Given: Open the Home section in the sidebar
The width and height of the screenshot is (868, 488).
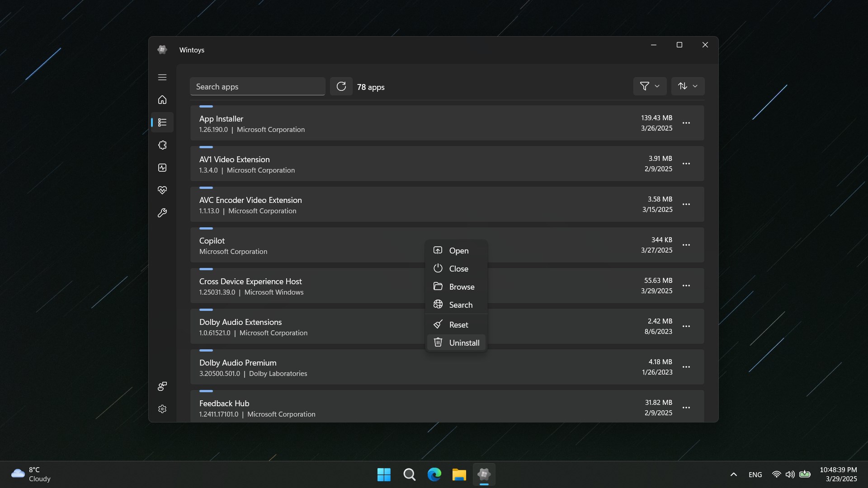Looking at the screenshot, I should tap(162, 100).
